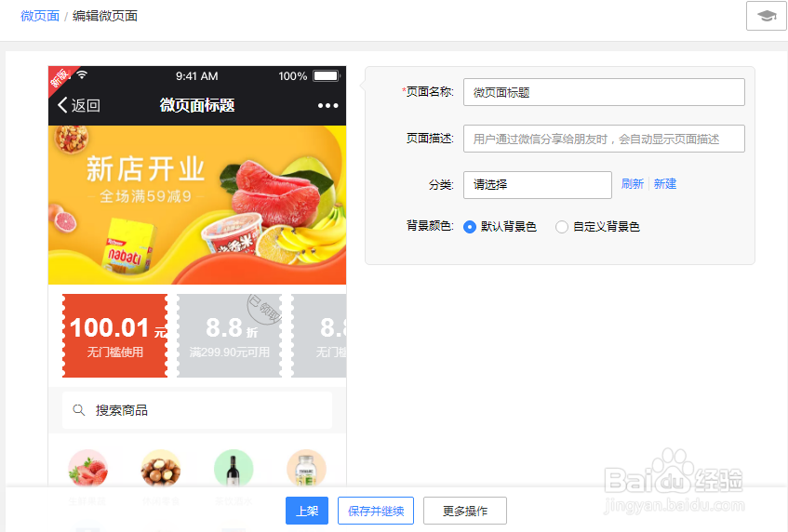788x532 pixels.
Task: Select the 新店开业 banner image
Action: pyautogui.click(x=197, y=205)
